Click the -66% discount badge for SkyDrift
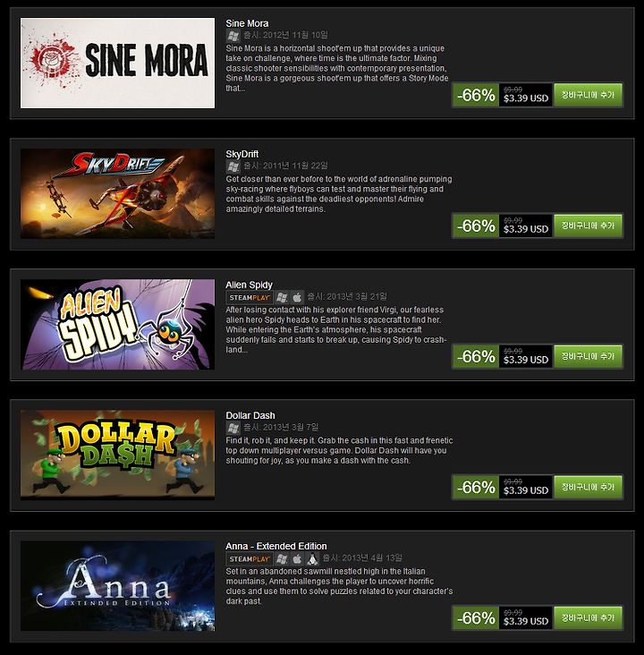The height and width of the screenshot is (655, 644). [x=476, y=226]
